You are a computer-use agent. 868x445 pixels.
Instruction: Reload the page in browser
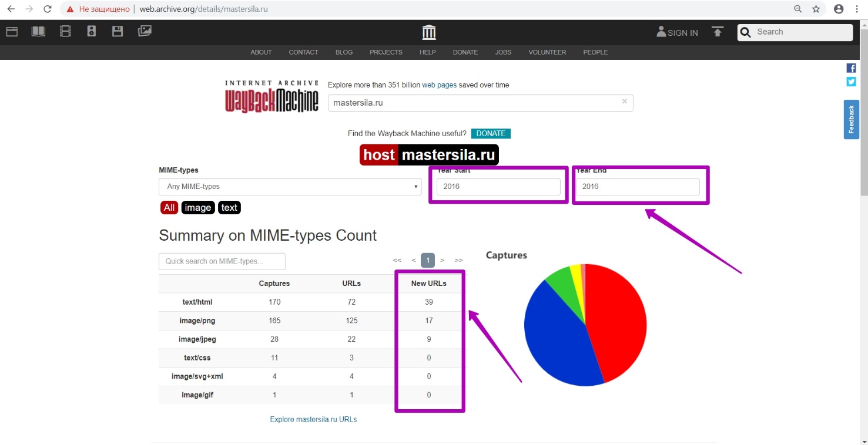pyautogui.click(x=48, y=9)
